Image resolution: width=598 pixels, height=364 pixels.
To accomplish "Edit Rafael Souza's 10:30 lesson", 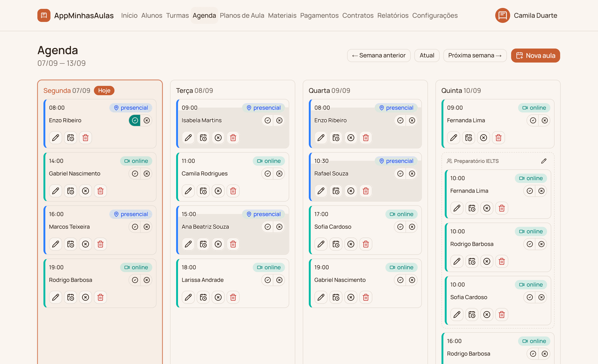I will [x=321, y=191].
